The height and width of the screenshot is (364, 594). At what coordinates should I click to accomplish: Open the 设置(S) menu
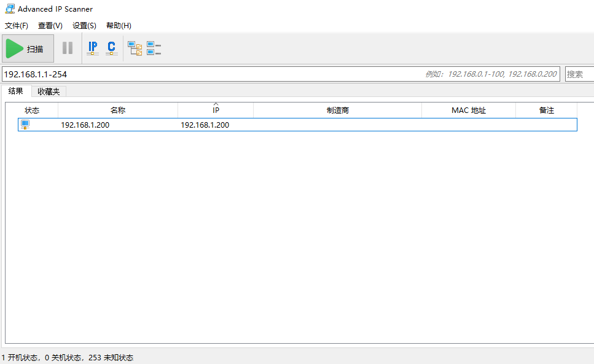tap(84, 25)
